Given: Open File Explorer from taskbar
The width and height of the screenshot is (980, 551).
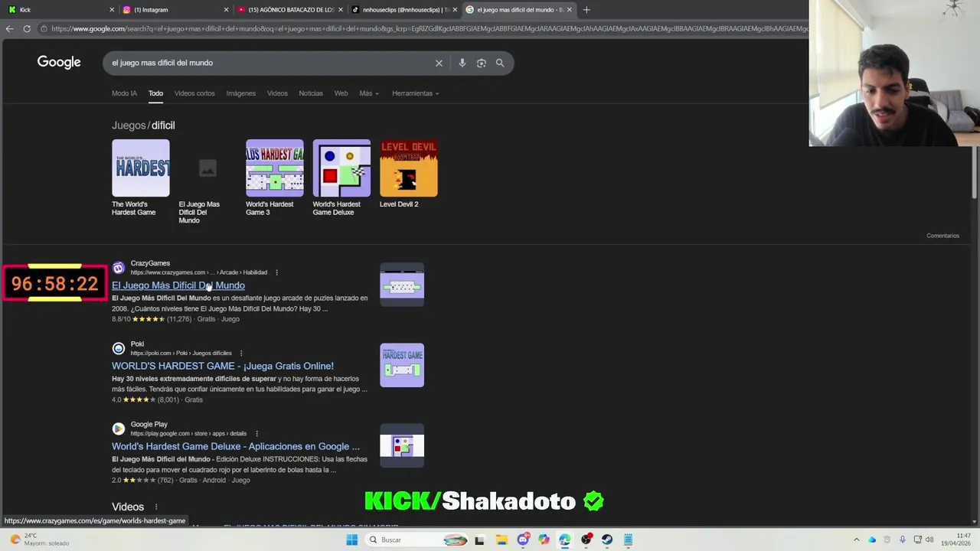Looking at the screenshot, I should click(x=501, y=540).
